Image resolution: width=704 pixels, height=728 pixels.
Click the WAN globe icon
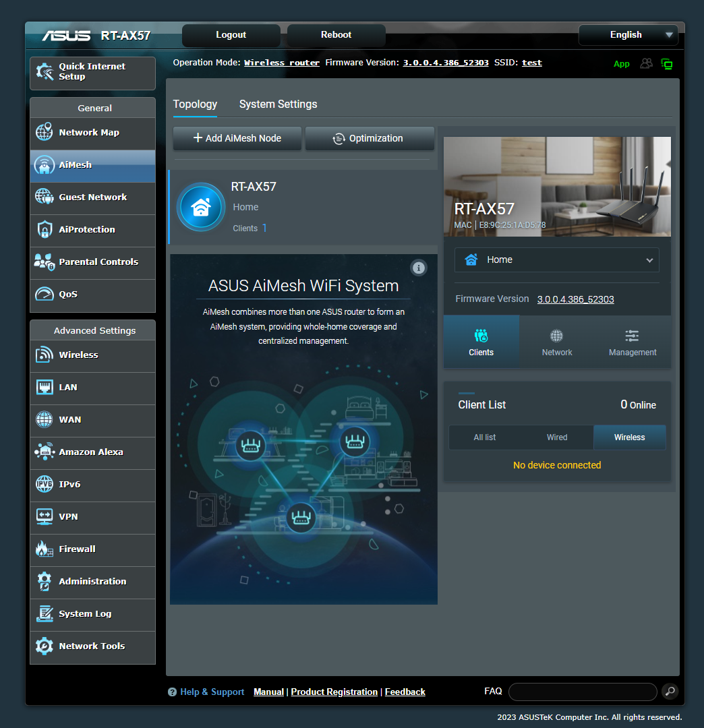click(x=45, y=419)
